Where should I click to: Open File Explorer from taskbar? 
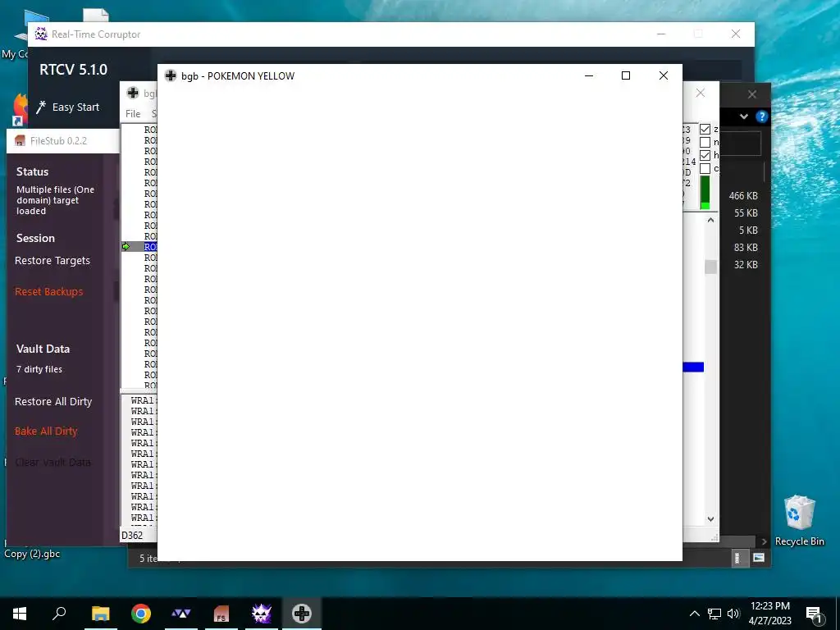pyautogui.click(x=100, y=614)
